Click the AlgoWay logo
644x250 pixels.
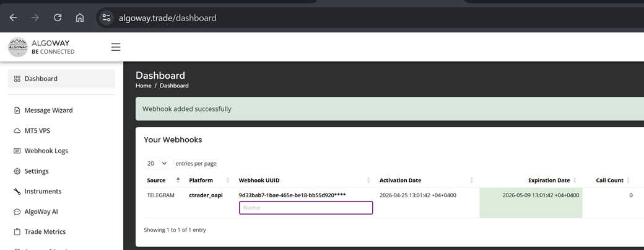(x=41, y=47)
